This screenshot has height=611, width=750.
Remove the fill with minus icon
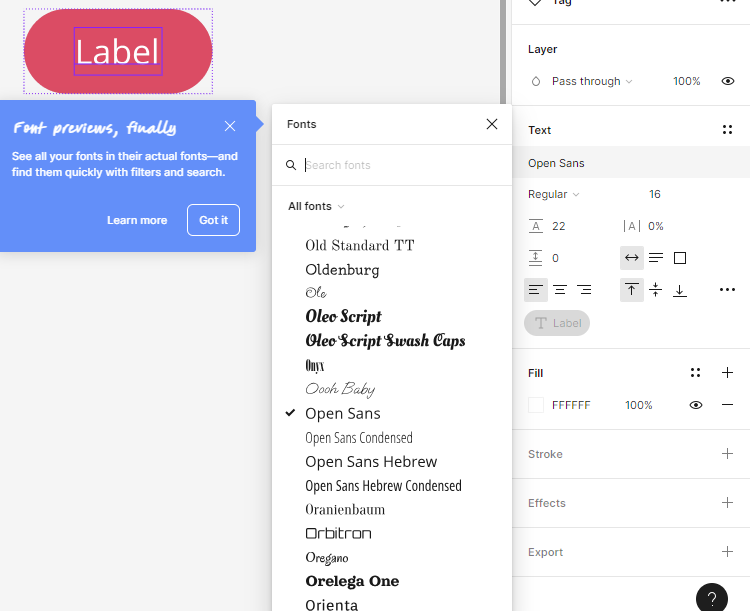tap(727, 405)
